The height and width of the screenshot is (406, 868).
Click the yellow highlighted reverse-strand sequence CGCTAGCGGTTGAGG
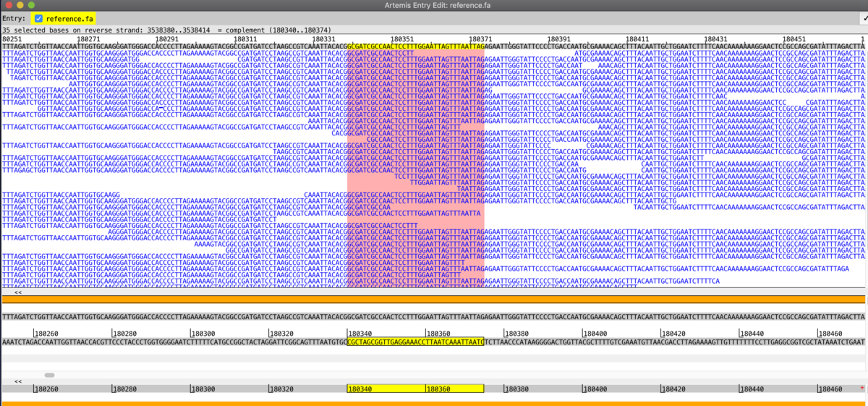(x=415, y=342)
